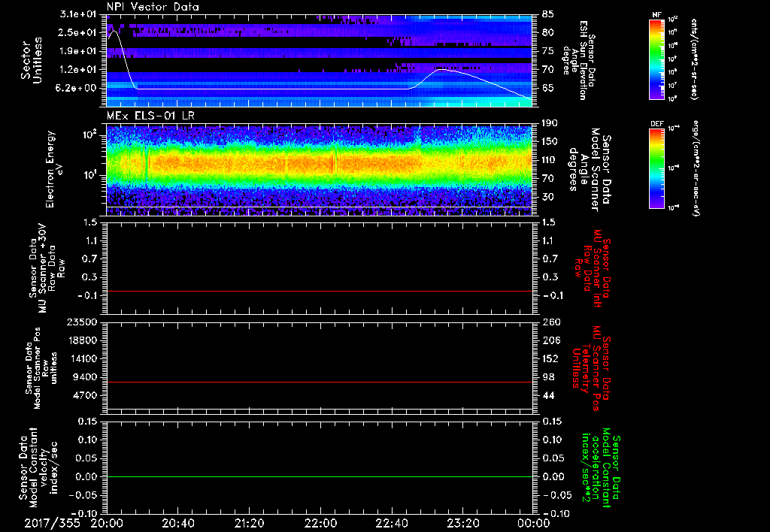Click the 22:00 time axis label
Image resolution: width=770 pixels, height=532 pixels.
pyautogui.click(x=320, y=523)
